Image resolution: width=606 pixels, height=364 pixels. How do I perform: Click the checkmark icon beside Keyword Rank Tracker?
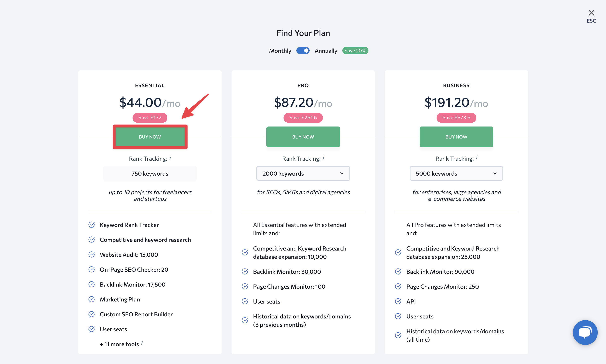tap(92, 225)
